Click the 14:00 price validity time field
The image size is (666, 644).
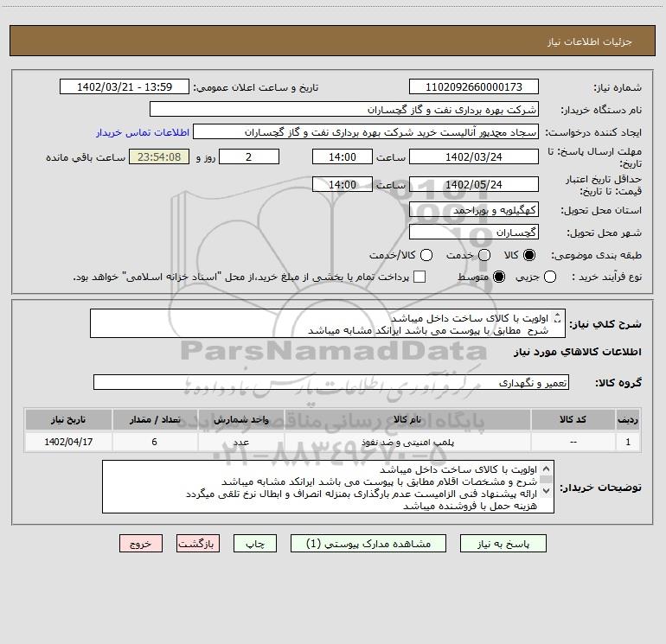tap(343, 184)
